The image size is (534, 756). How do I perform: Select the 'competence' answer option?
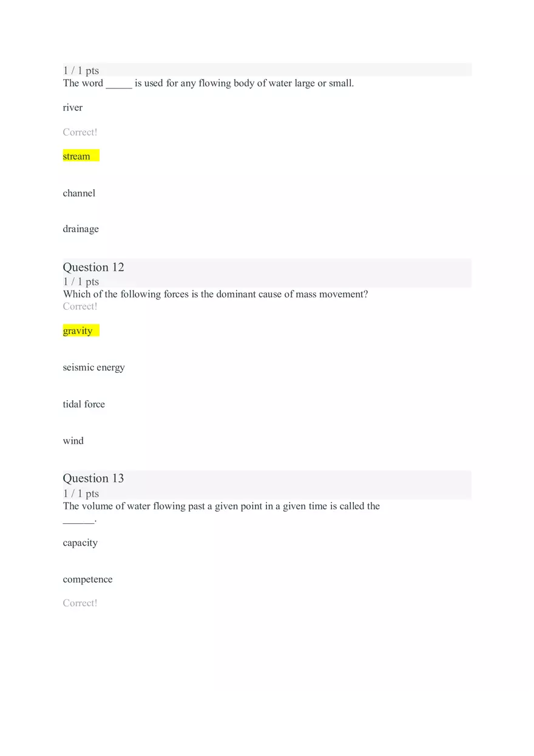(88, 580)
